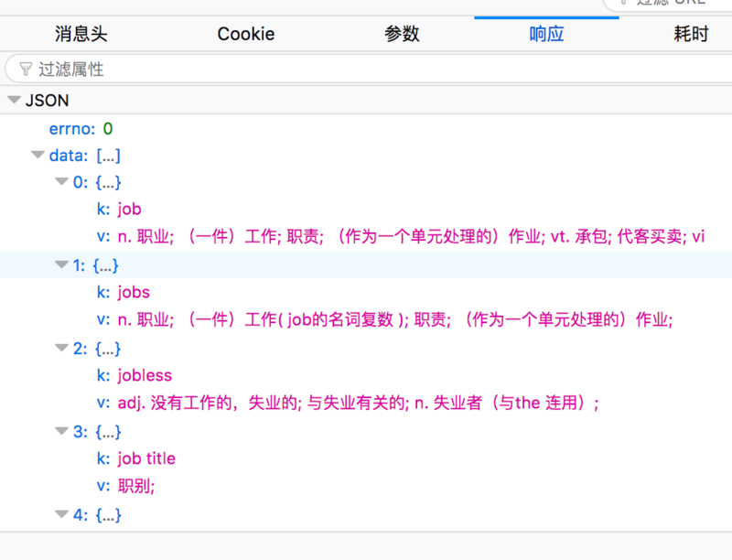
Task: Select the errno: 0 row
Action: click(x=366, y=129)
